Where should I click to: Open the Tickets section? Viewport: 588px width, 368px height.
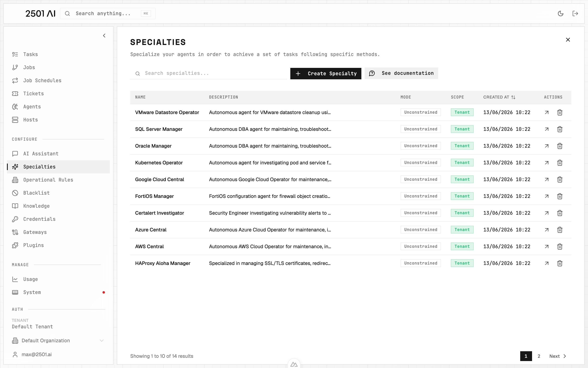[x=58, y=93]
